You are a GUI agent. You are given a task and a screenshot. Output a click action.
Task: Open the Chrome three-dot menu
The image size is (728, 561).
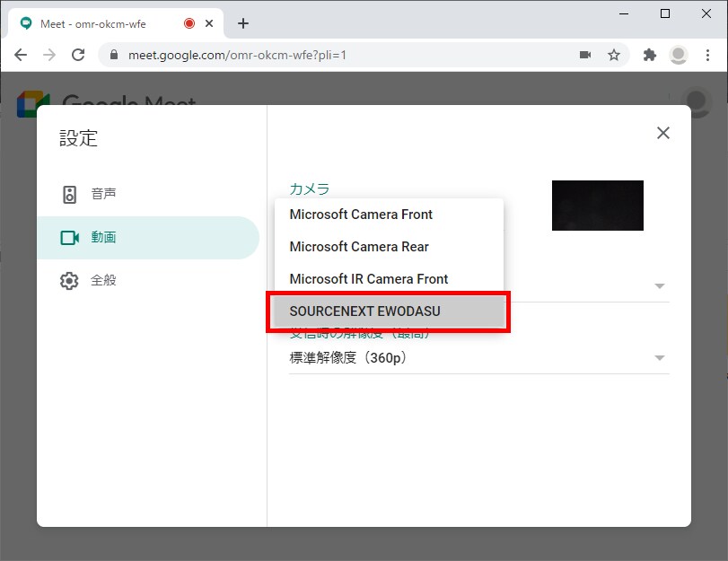(x=707, y=55)
